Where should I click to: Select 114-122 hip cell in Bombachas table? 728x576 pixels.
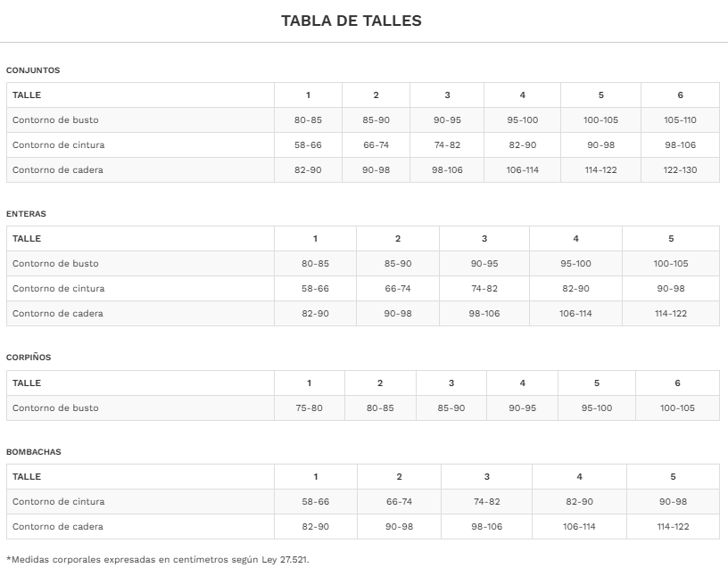(673, 527)
